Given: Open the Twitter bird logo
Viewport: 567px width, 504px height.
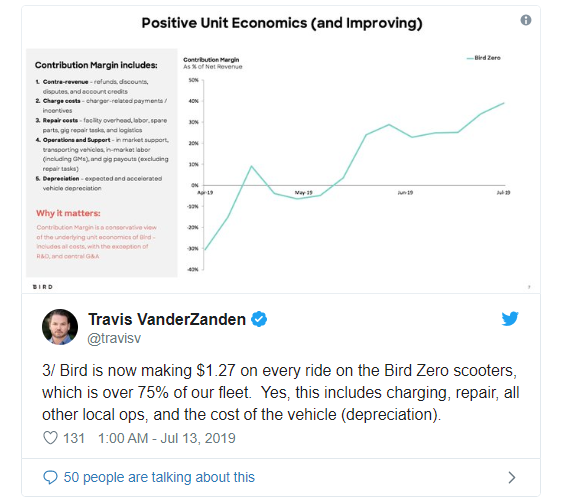Looking at the screenshot, I should pyautogui.click(x=510, y=319).
